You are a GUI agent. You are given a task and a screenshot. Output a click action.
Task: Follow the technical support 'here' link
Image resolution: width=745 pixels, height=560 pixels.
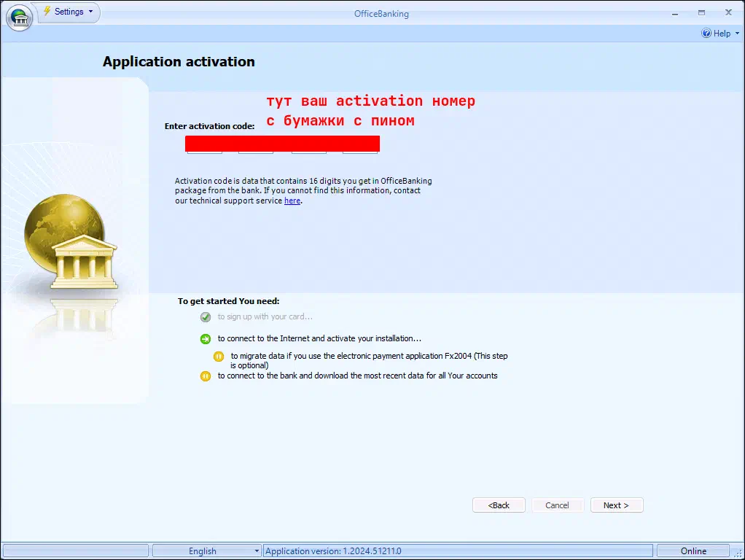(292, 201)
